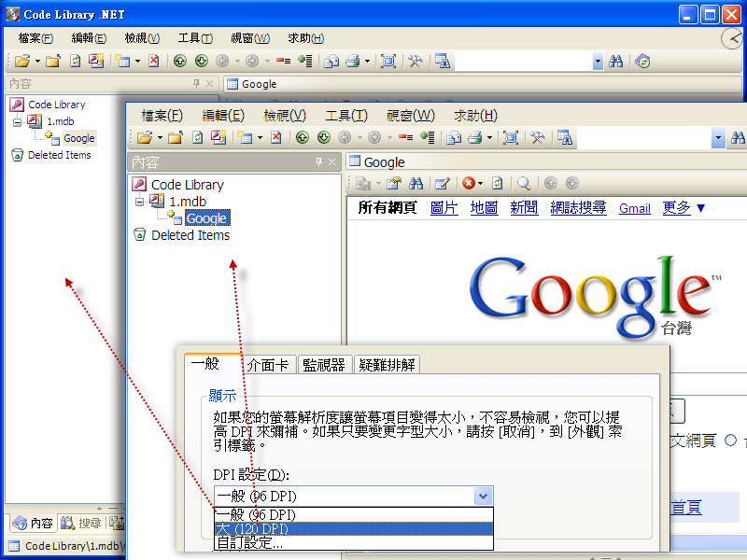Open the dropdown arrow beside the enlarged printer icon
Viewport: 747px width, 560px height.
[489, 138]
